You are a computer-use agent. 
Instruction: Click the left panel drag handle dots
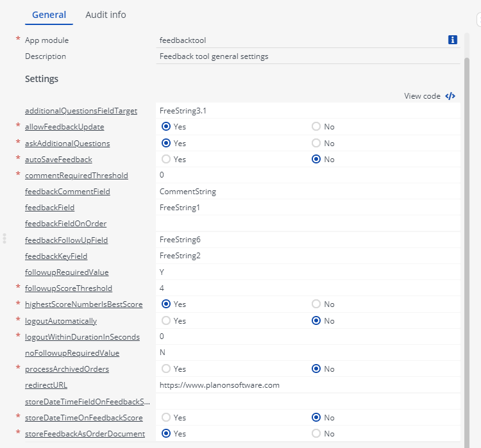4,238
